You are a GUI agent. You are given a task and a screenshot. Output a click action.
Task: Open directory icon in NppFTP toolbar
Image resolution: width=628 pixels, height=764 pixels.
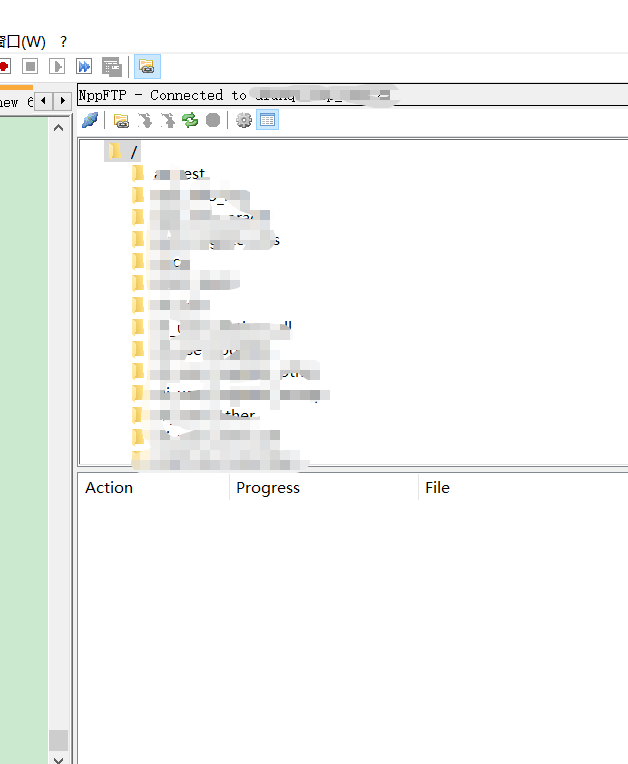tap(121, 120)
